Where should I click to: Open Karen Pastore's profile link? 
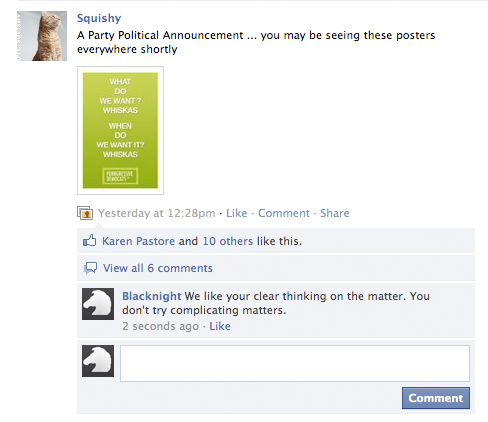tap(138, 241)
